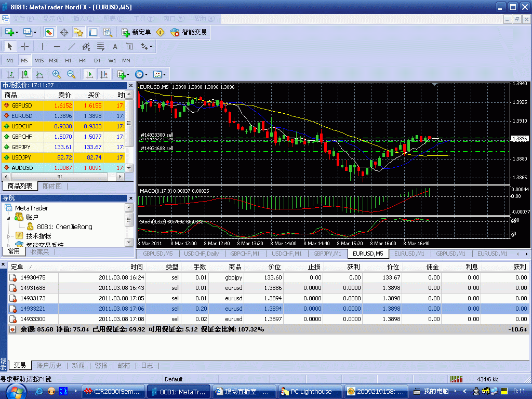
Task: Toggle chart auto scroll
Action: 90,74
